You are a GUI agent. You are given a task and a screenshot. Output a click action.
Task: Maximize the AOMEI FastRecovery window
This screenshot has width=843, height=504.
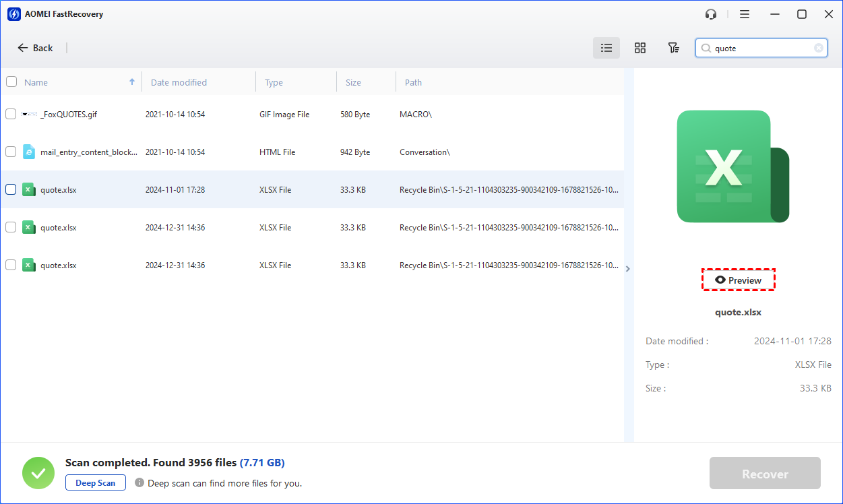[801, 14]
